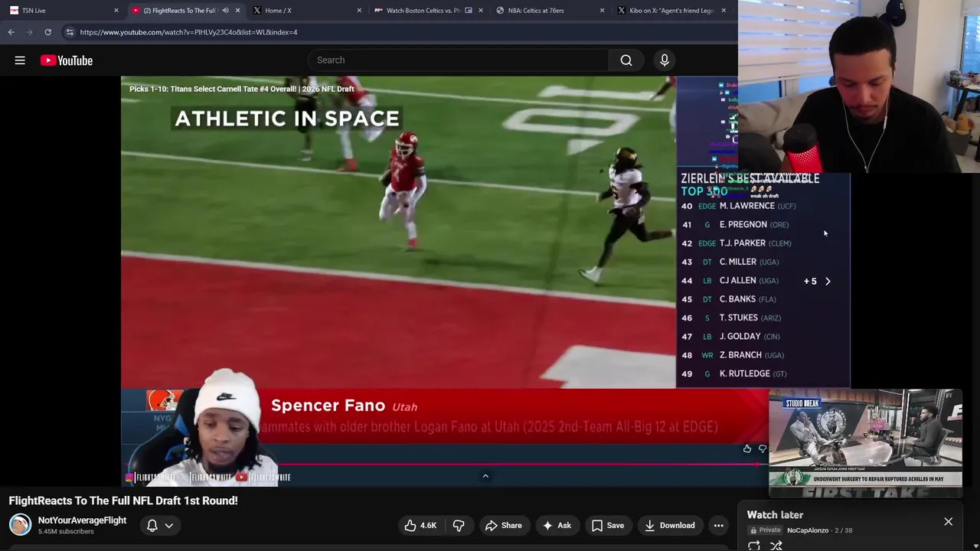This screenshot has width=980, height=551.
Task: Toggle the notification bell for NotYourAverageFlight
Action: pyautogui.click(x=152, y=526)
